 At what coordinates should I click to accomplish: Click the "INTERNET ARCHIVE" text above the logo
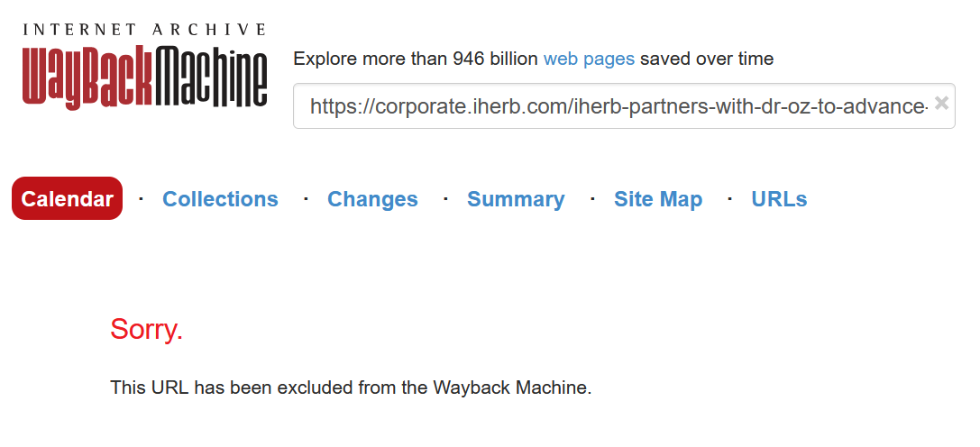coord(144,30)
